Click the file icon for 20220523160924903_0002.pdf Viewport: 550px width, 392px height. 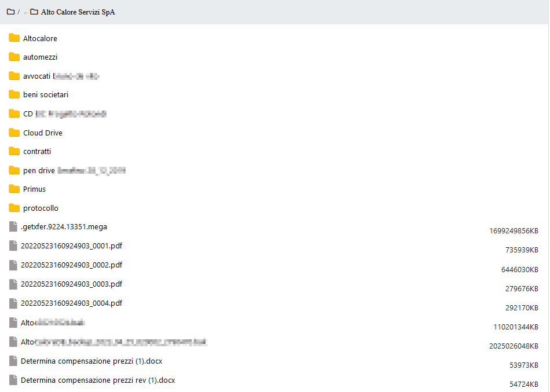[x=13, y=265]
